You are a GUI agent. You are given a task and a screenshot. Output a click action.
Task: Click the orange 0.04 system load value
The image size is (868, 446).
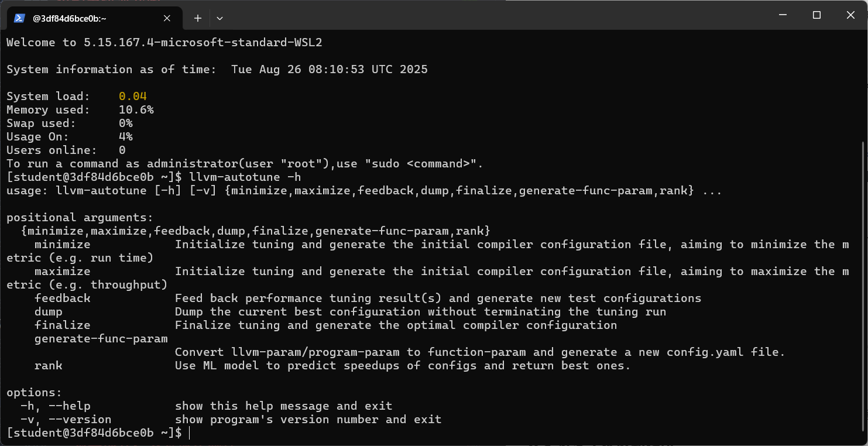point(133,97)
